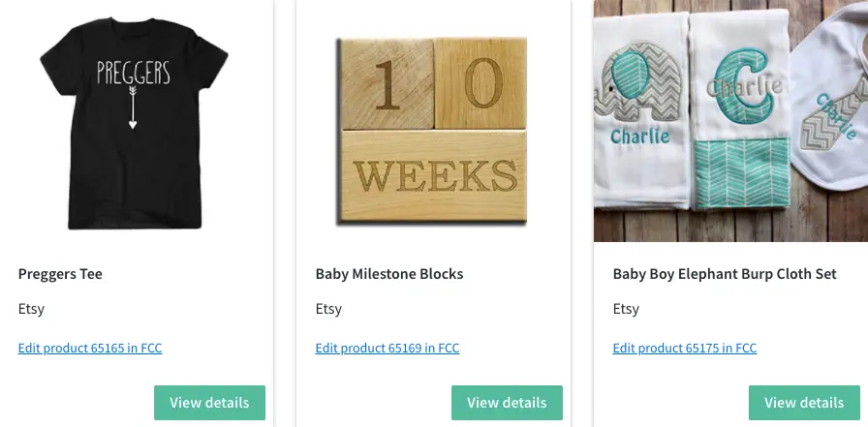Open the Baby Milestone Blocks title
868x427 pixels.
click(x=389, y=274)
